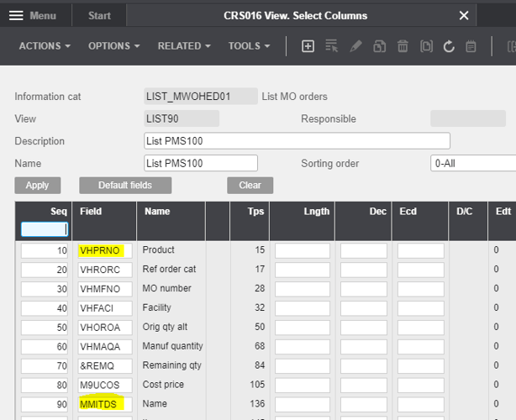Click the Select list icon in toolbar
Viewport: 516px width, 420px height.
tap(331, 46)
